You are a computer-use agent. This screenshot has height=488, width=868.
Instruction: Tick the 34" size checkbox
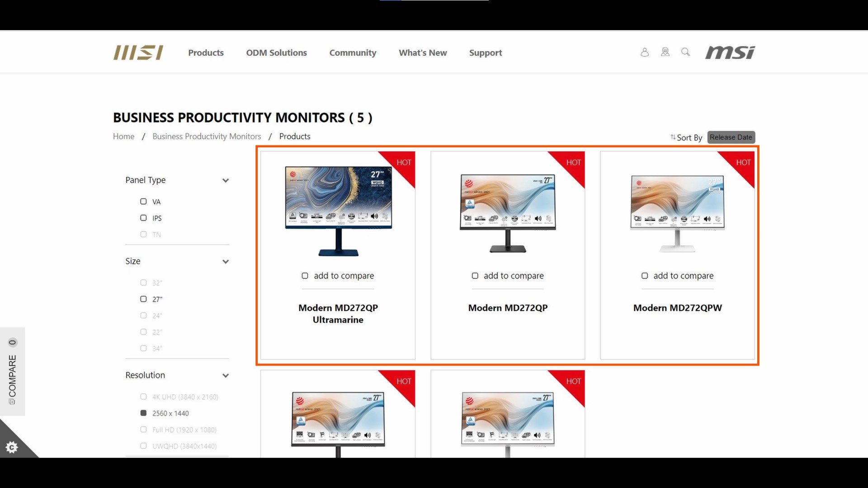143,348
